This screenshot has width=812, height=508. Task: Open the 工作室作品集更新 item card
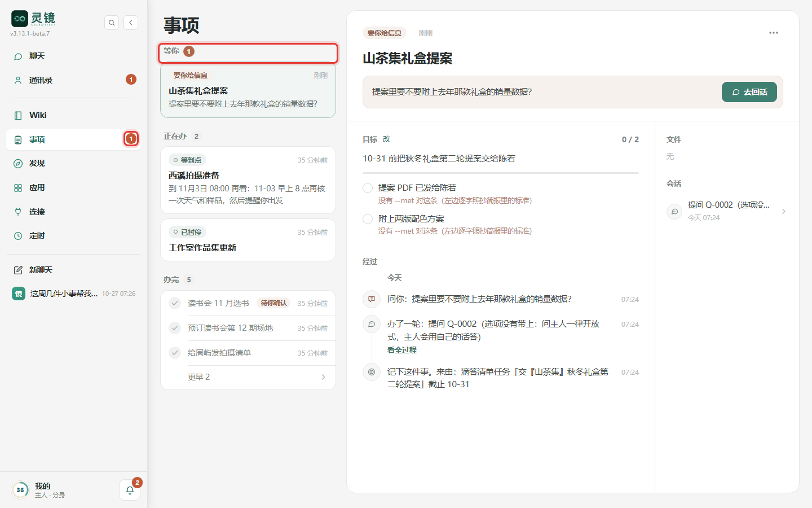pyautogui.click(x=248, y=240)
